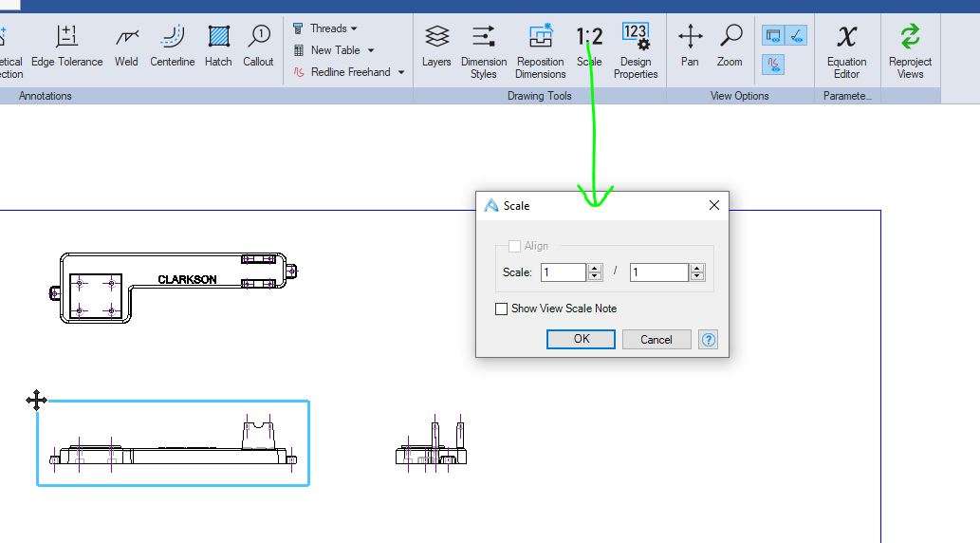Expand the New Table dropdown
This screenshot has height=543, width=980.
371,50
